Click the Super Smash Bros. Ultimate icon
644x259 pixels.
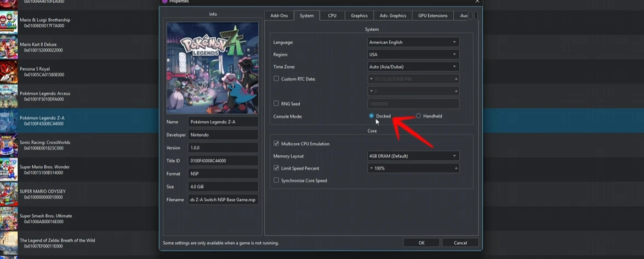pos(8,218)
